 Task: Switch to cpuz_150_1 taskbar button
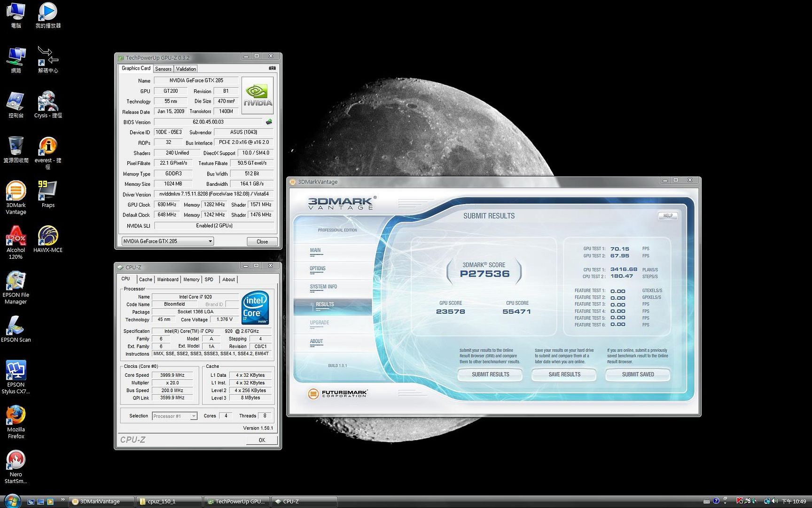169,501
